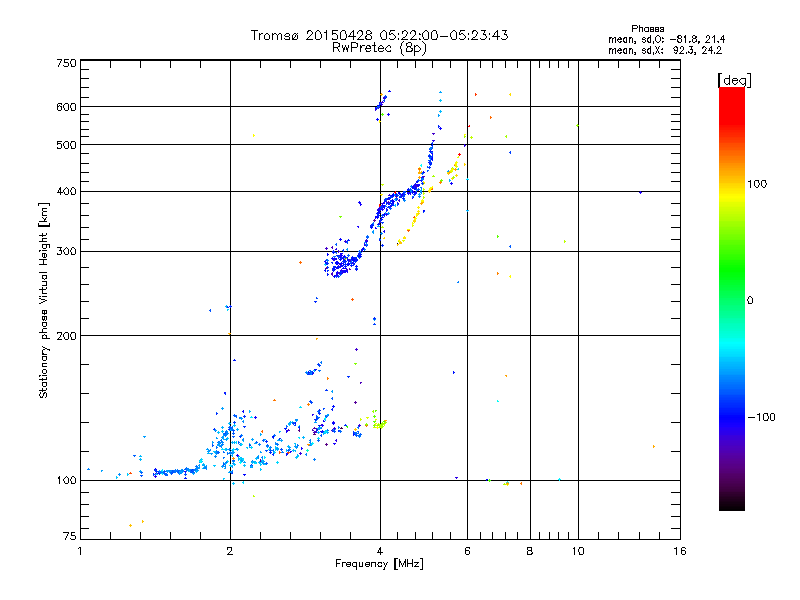Screen dimensions: 800x600
Task: Click the 'Stationary phase Virtual Height [km]' axis title
Action: [44, 300]
